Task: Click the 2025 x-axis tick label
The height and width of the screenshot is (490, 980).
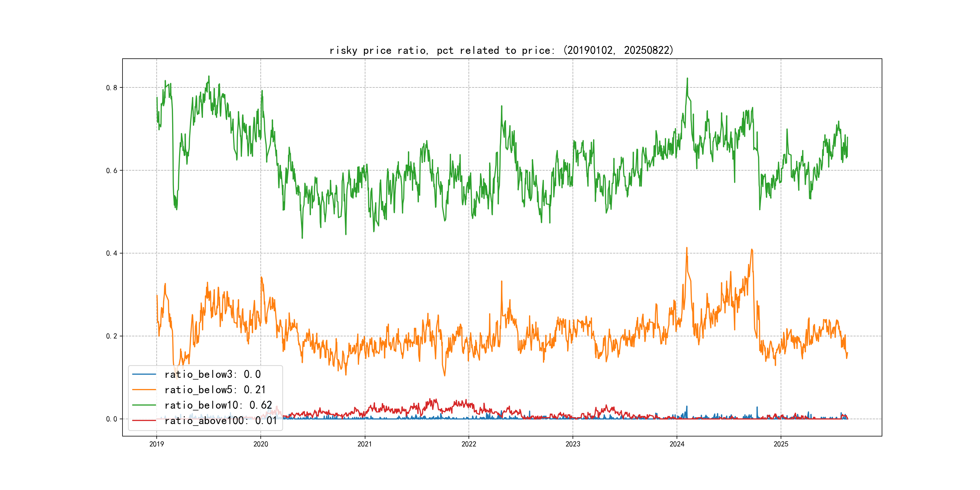Action: click(x=781, y=444)
